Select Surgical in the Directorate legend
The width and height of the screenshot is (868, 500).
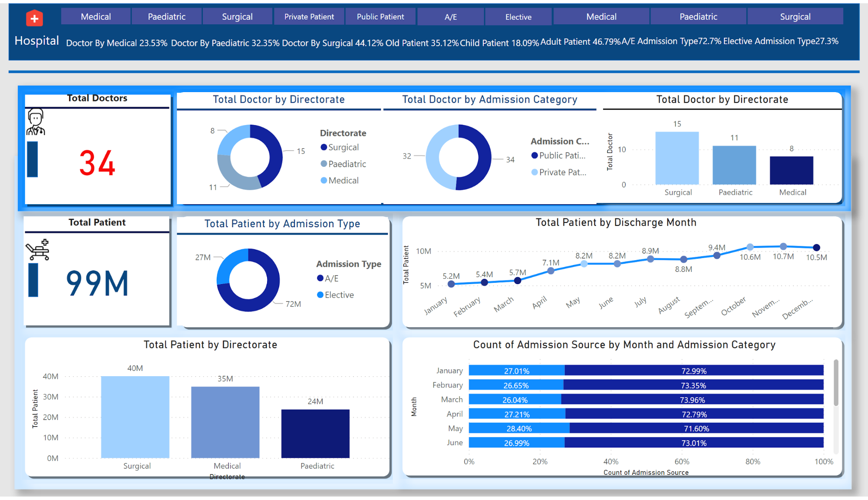[340, 147]
